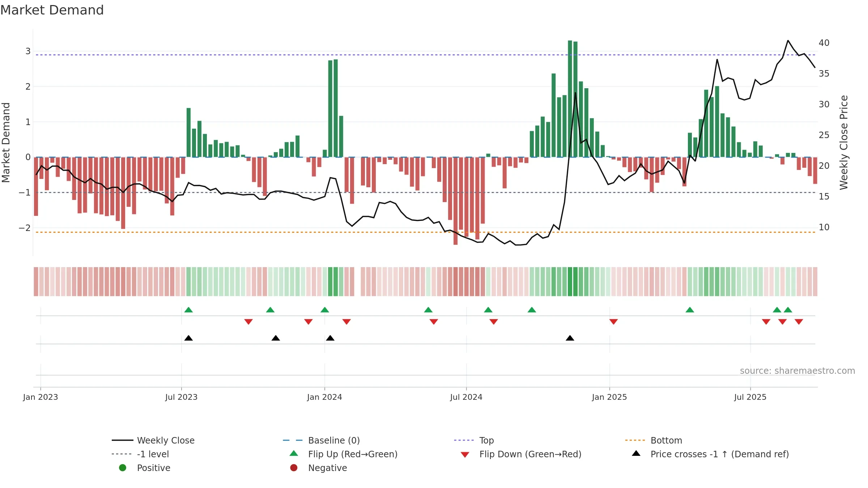This screenshot has height=488, width=868.
Task: Click the 'Market Demand' chart title
Action: pos(52,10)
